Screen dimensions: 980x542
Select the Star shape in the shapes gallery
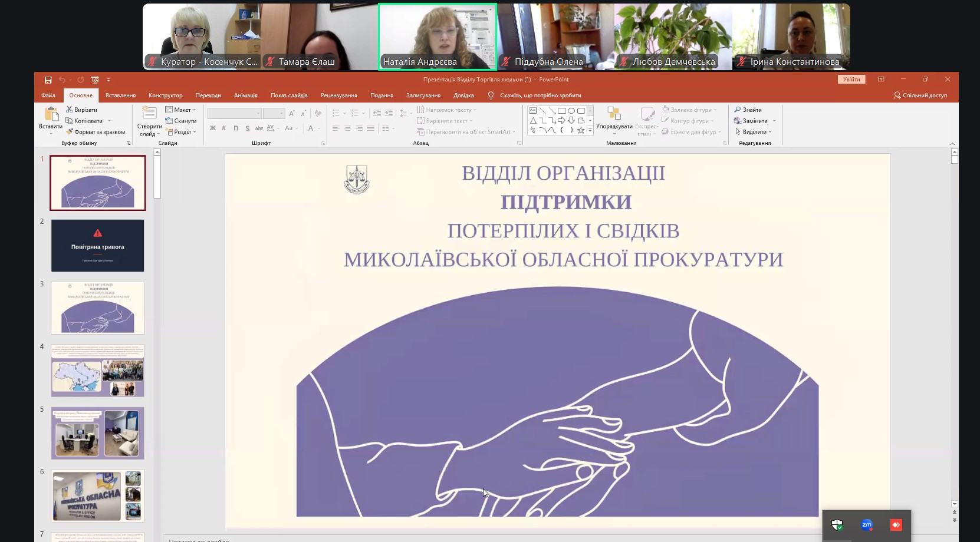click(x=581, y=130)
